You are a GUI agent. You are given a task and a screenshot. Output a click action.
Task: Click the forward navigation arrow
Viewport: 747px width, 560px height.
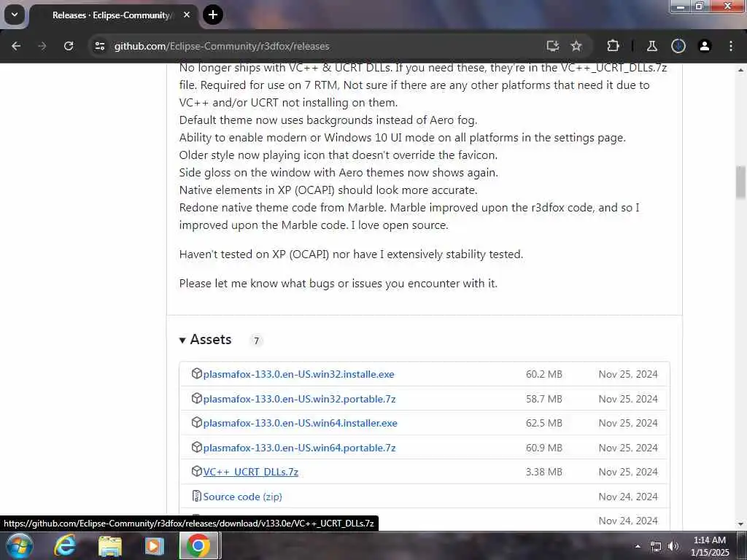(42, 46)
